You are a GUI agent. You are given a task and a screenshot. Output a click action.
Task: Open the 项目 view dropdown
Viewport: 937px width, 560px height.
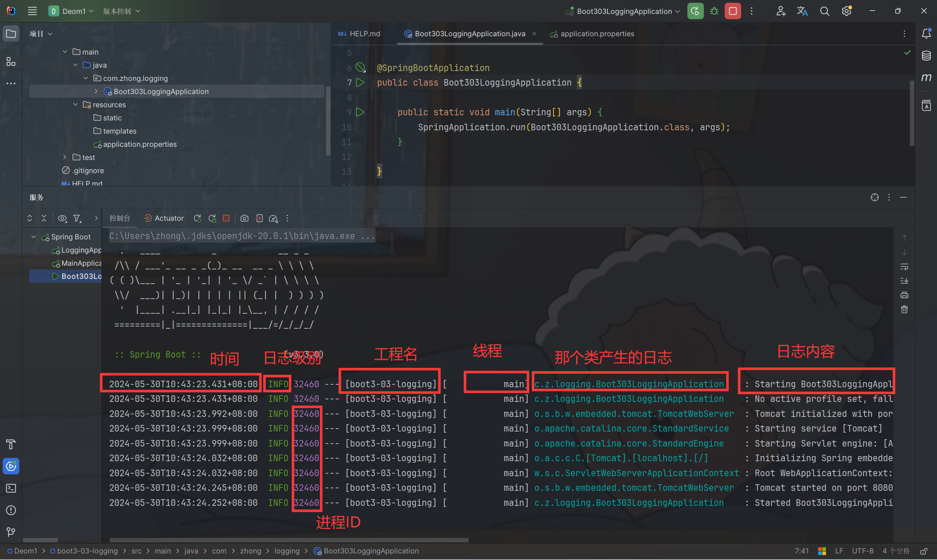pyautogui.click(x=41, y=34)
